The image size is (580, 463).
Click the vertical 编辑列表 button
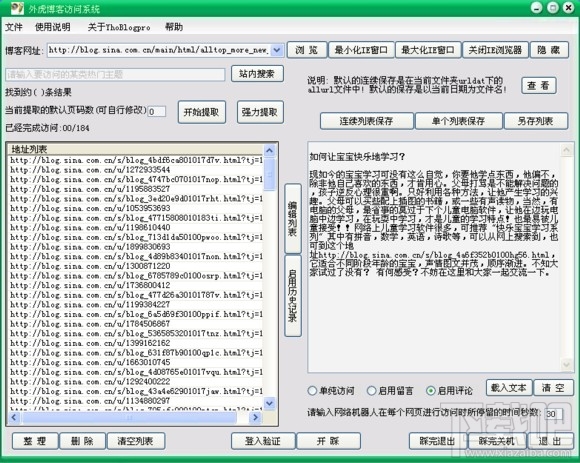(293, 218)
